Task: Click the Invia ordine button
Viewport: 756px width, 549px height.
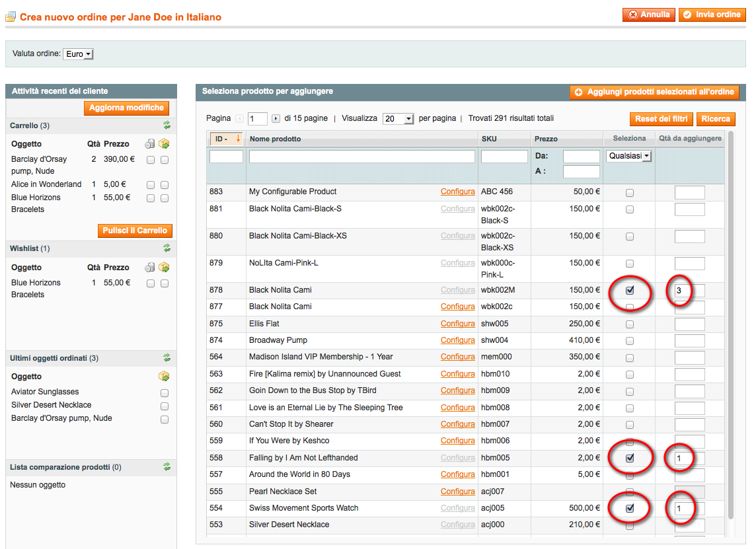Action: (x=712, y=15)
